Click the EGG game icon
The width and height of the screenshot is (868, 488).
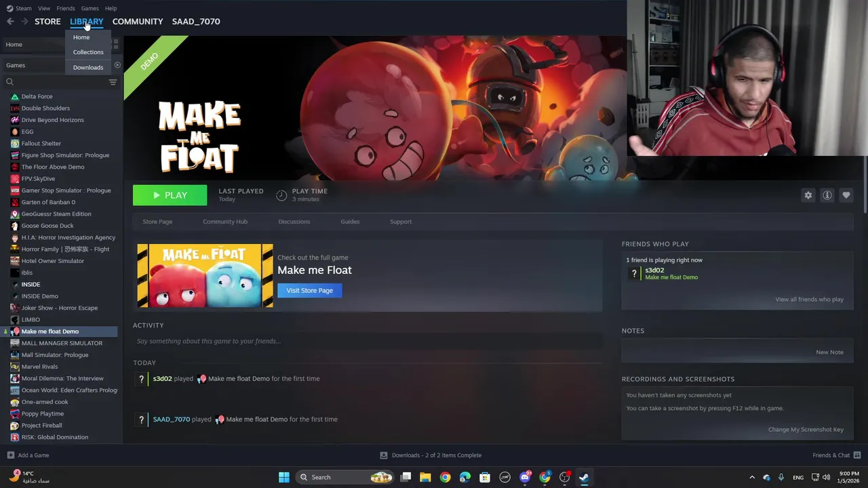point(15,131)
